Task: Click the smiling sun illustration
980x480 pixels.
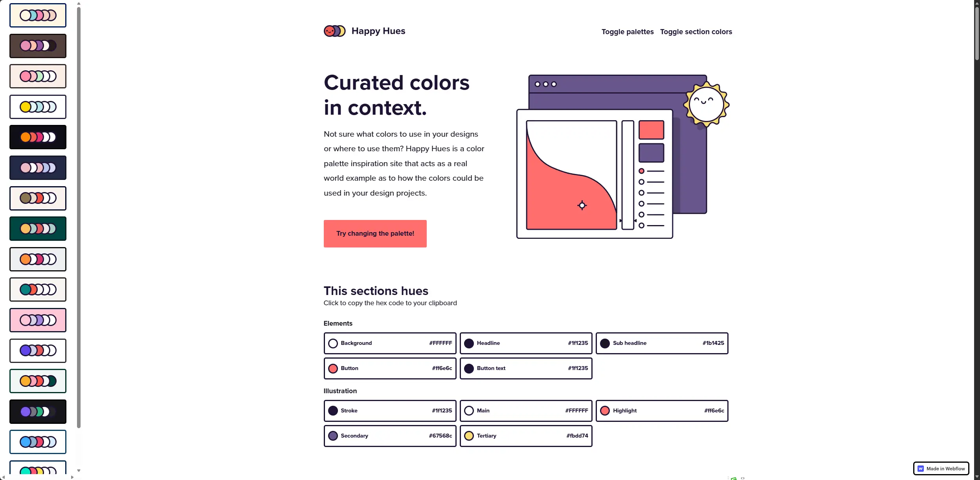Action: [x=706, y=104]
